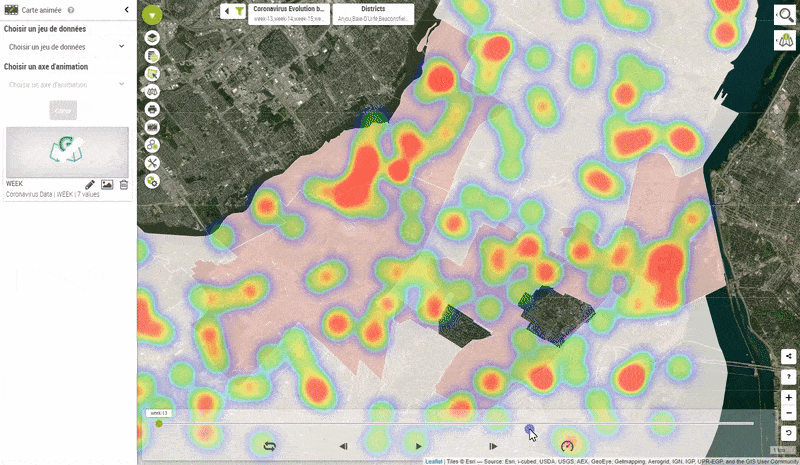
Task: Open the print tool
Action: point(152,109)
